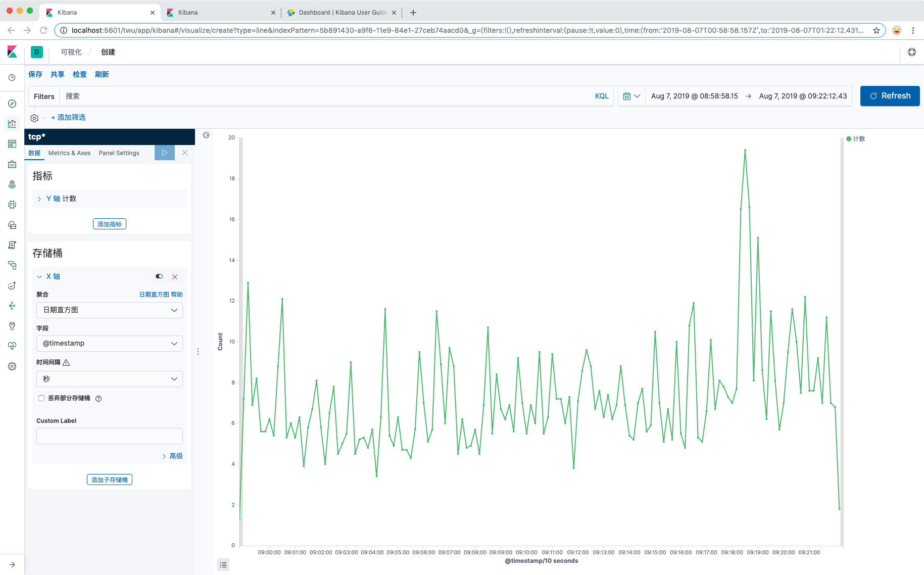Collapse the editor panel arrow
924x575 pixels.
point(206,135)
